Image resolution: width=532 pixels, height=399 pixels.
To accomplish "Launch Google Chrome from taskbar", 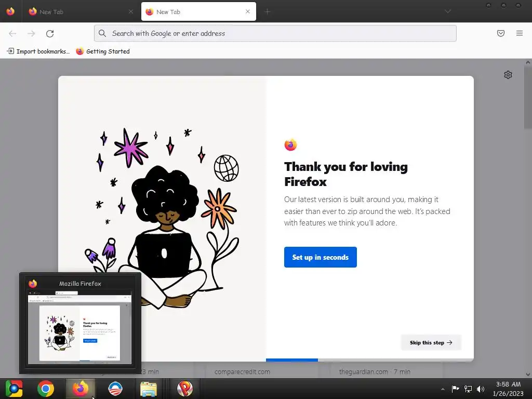I will point(46,389).
